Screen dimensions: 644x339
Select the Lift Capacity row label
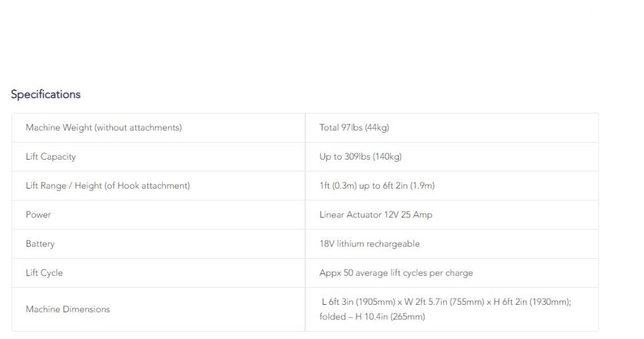pos(51,157)
